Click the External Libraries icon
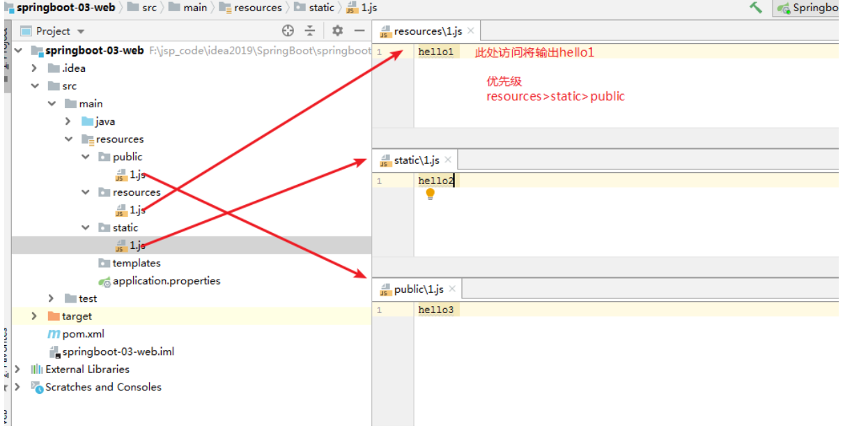 tap(37, 369)
